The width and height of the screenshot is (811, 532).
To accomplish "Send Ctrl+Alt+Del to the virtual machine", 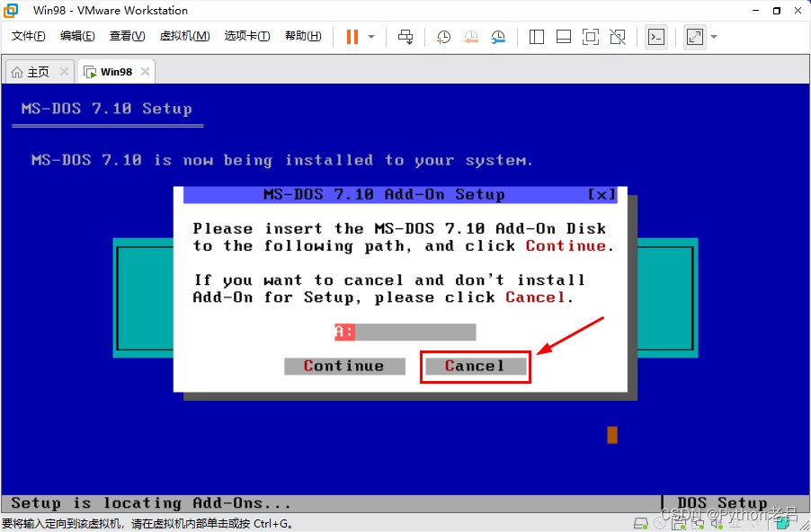I will [405, 37].
